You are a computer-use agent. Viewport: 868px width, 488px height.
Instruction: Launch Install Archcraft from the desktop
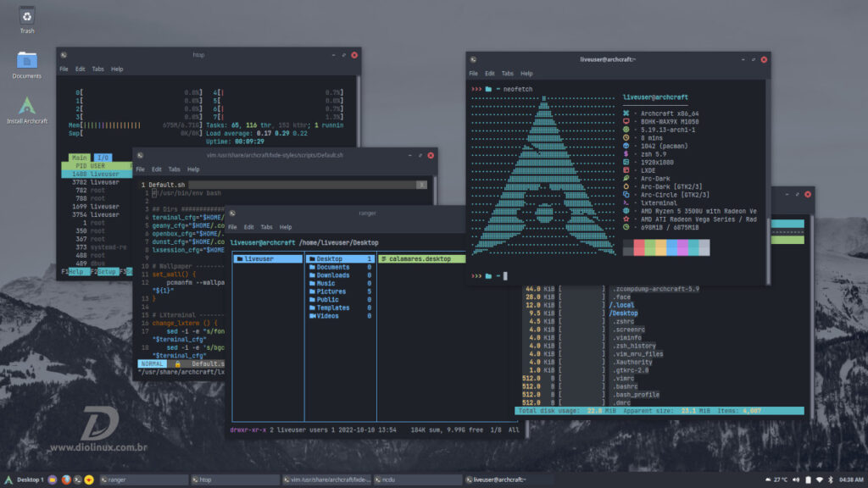click(25, 106)
